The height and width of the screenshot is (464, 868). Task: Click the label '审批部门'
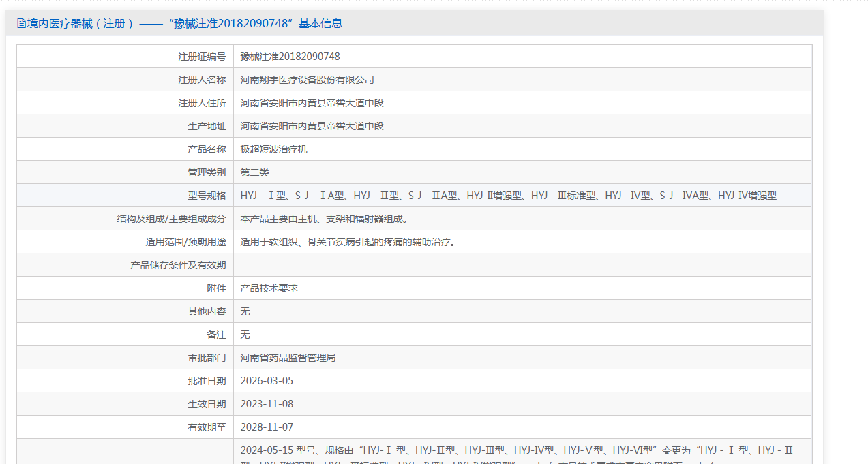(x=207, y=358)
